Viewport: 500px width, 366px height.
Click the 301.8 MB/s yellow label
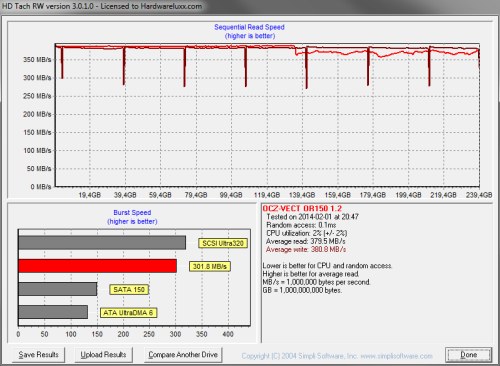point(210,266)
